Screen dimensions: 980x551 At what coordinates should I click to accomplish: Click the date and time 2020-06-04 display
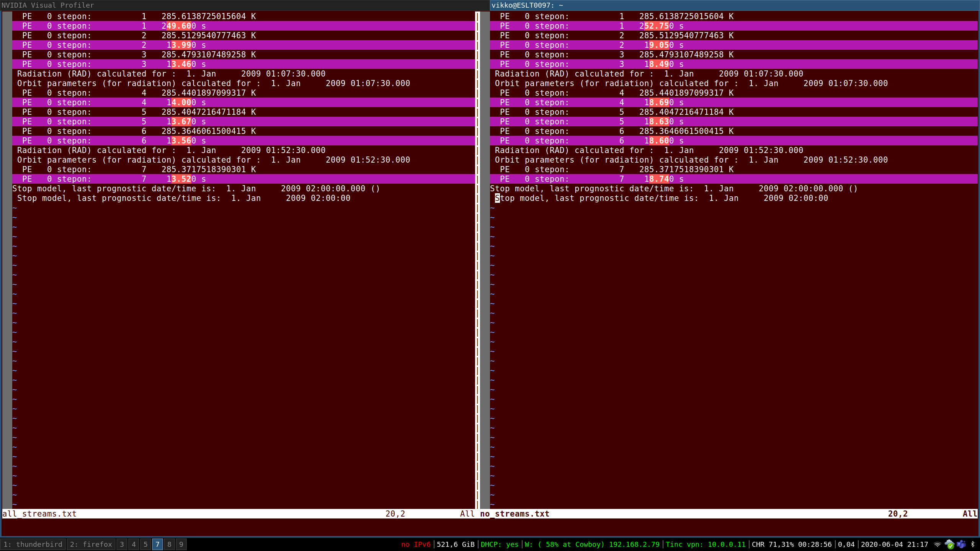click(894, 544)
